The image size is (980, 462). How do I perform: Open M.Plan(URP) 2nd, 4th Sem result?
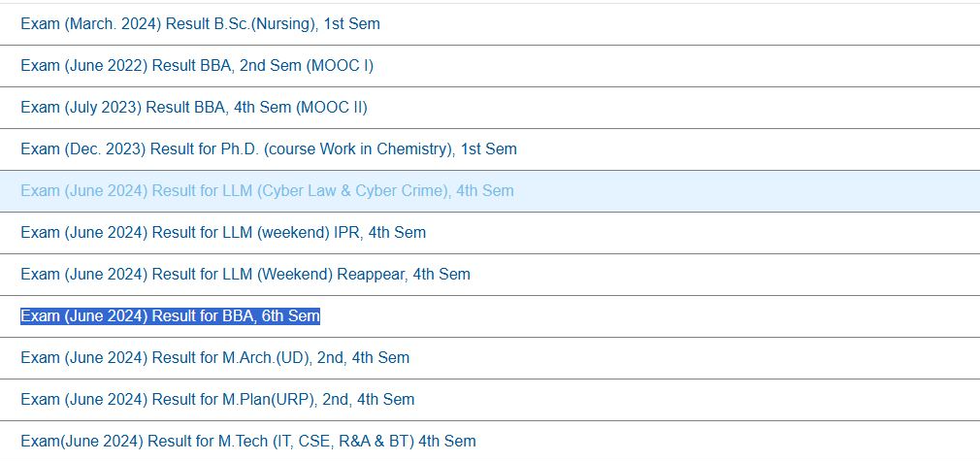217,399
